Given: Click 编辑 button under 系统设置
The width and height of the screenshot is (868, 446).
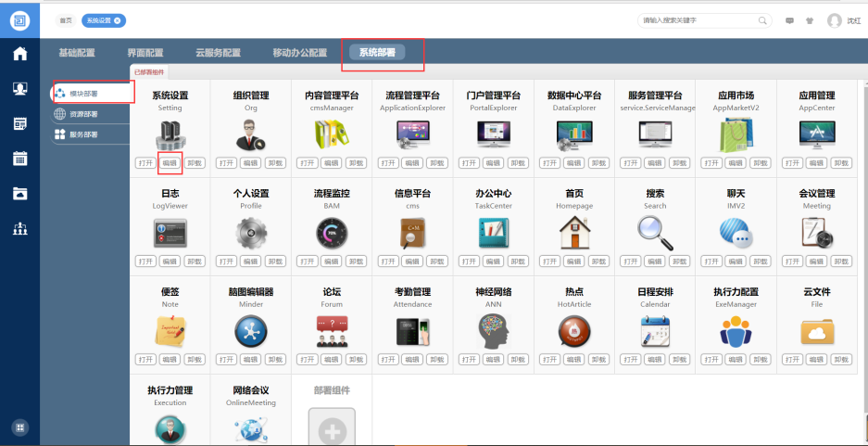Looking at the screenshot, I should click(170, 162).
